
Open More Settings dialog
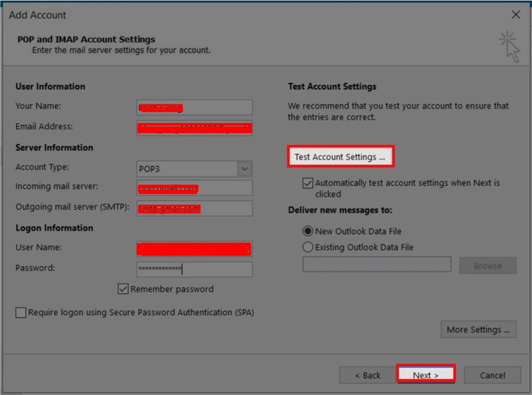[x=478, y=329]
